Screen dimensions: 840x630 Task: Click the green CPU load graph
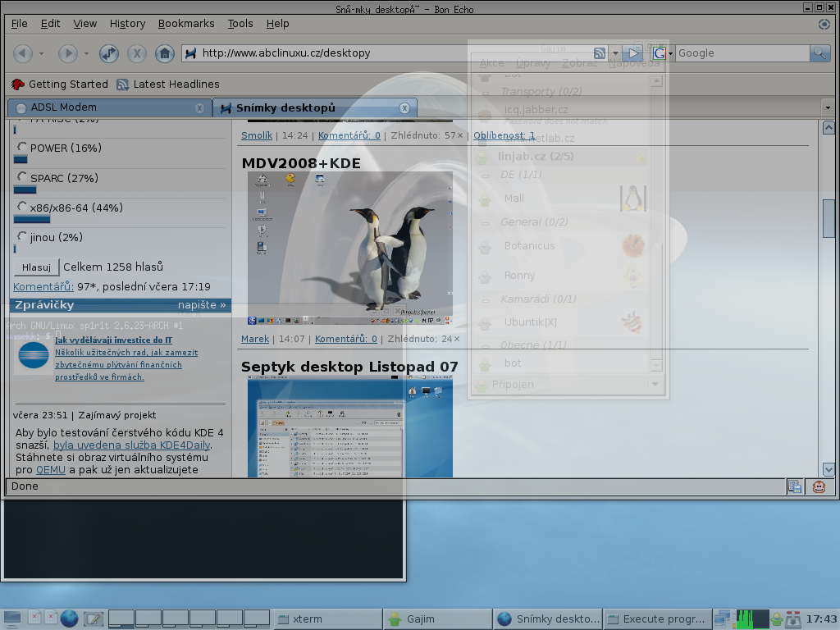coord(752,619)
